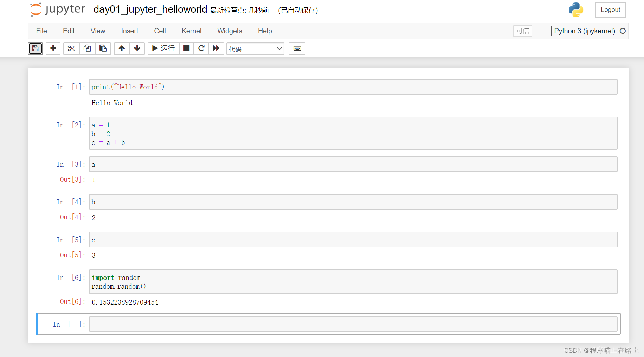Click the output 0.1532238928709454

125,302
